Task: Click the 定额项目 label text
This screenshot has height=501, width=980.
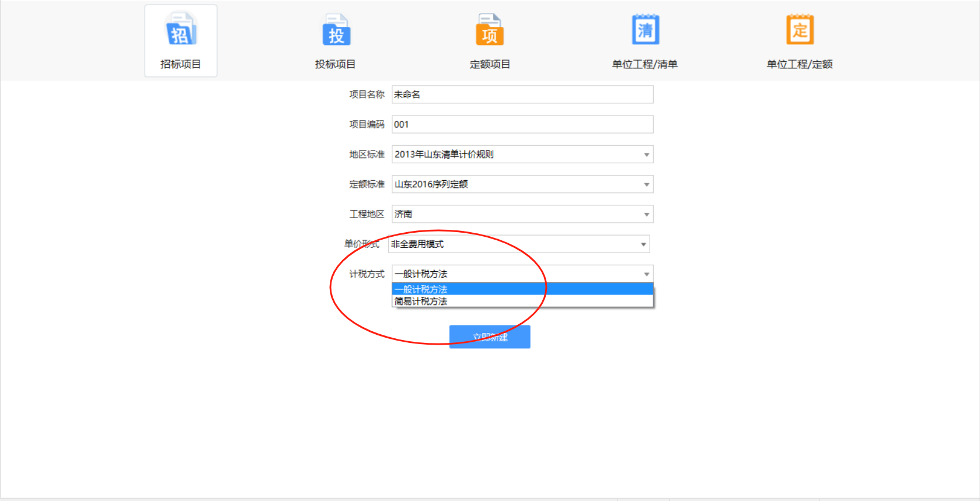Action: (x=490, y=64)
